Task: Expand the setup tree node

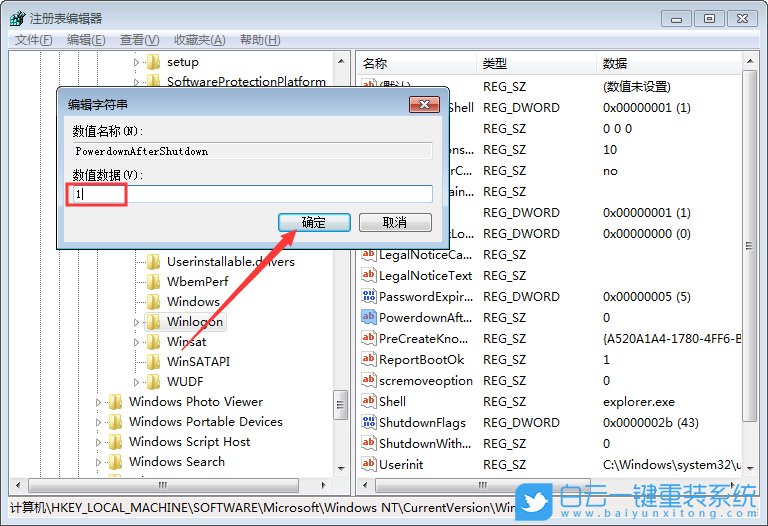Action: point(137,63)
